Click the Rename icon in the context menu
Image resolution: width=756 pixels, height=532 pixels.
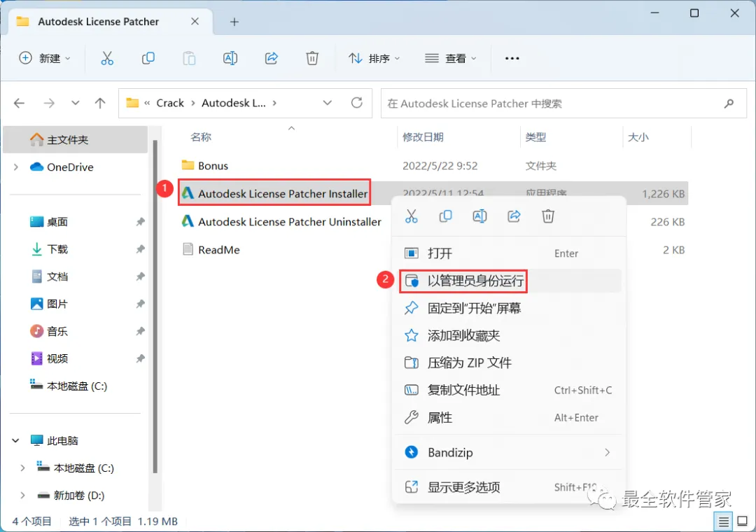click(479, 216)
